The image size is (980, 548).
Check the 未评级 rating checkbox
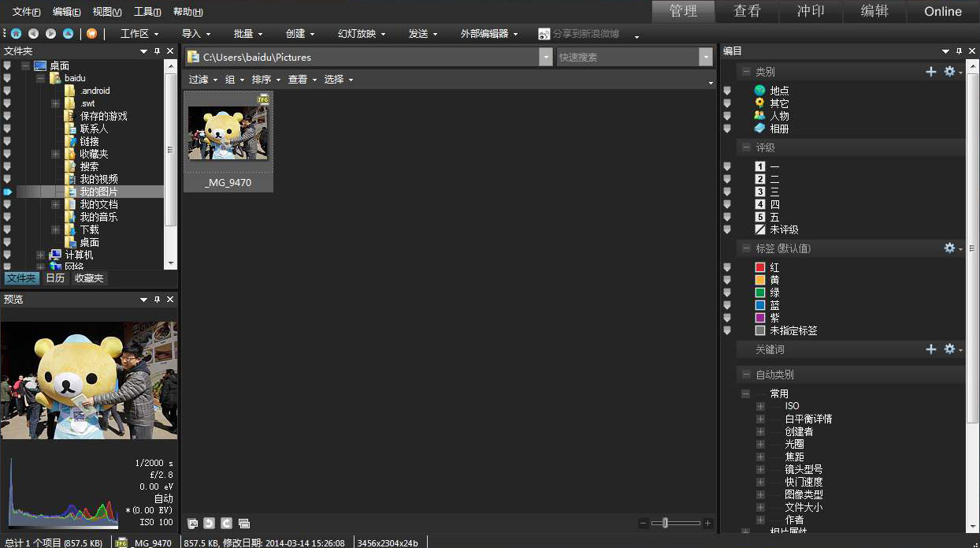tap(727, 229)
